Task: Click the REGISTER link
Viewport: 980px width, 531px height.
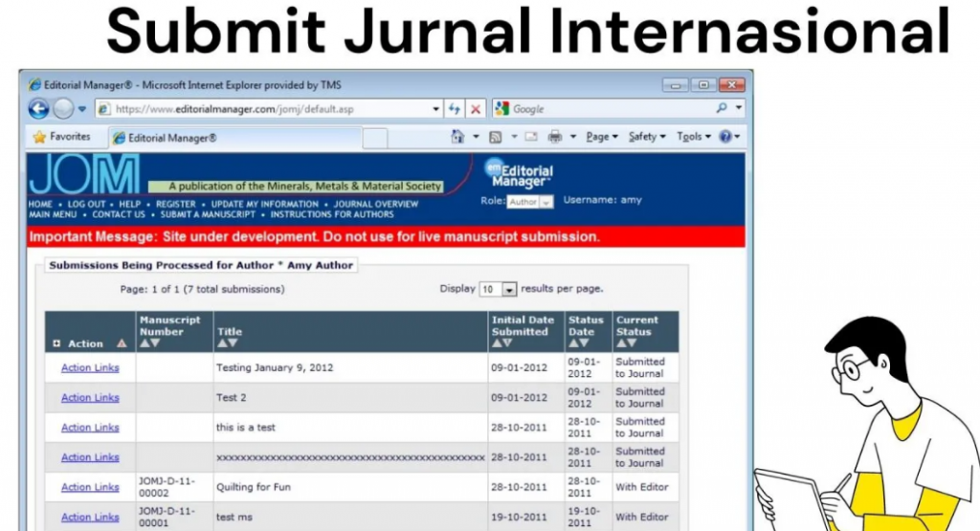Action: 176,205
